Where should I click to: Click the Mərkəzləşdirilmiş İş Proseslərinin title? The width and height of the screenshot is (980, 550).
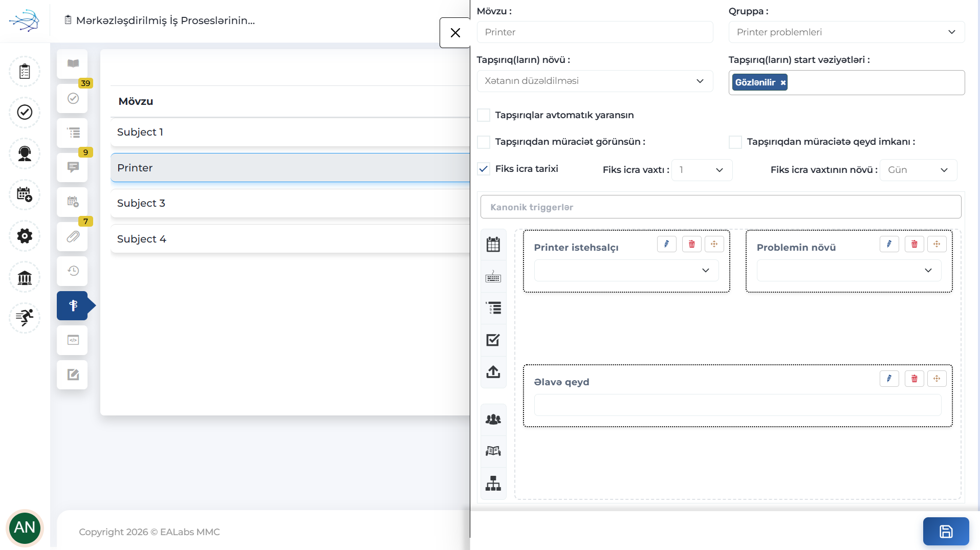165,20
